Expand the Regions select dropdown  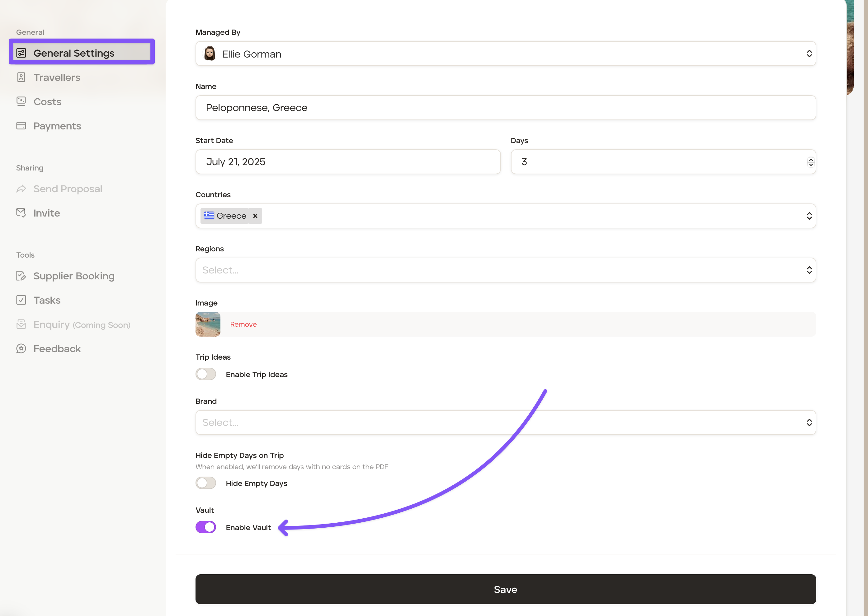(x=505, y=270)
